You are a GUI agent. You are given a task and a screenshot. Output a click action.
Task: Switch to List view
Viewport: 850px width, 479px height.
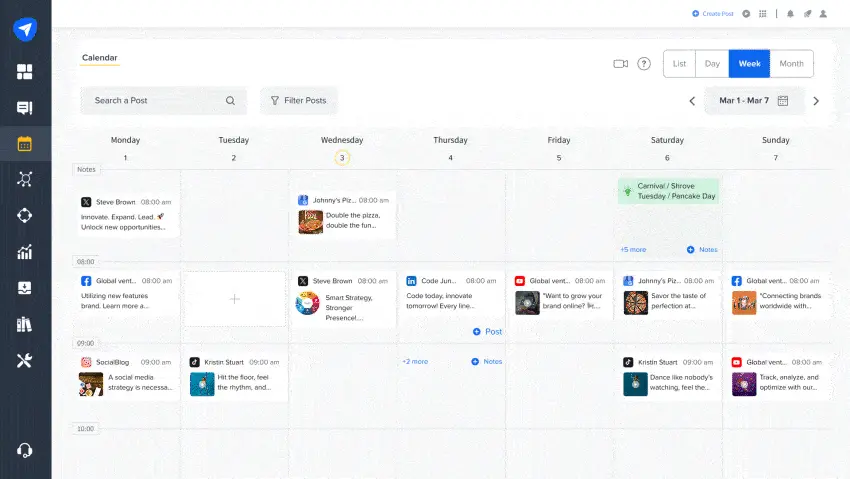679,64
